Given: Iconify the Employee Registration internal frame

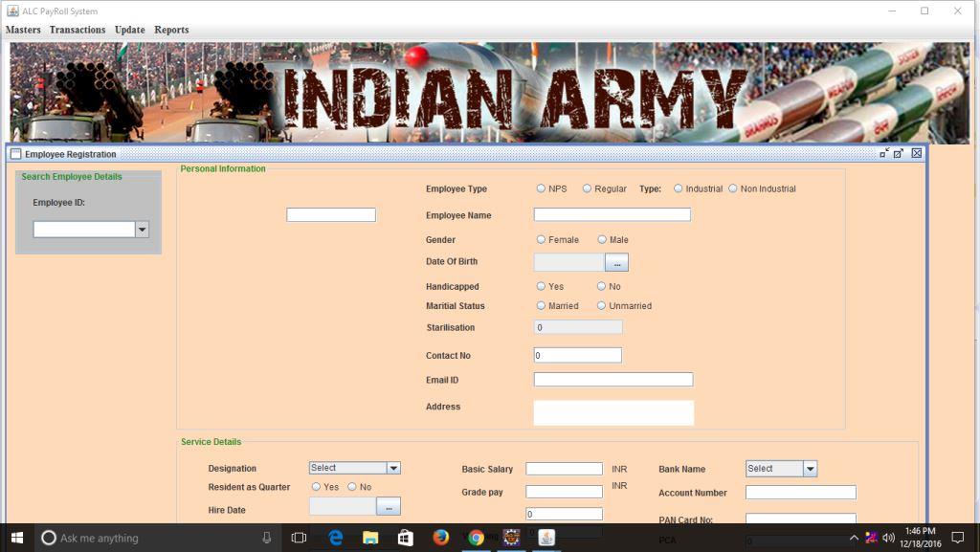Looking at the screenshot, I should (884, 153).
